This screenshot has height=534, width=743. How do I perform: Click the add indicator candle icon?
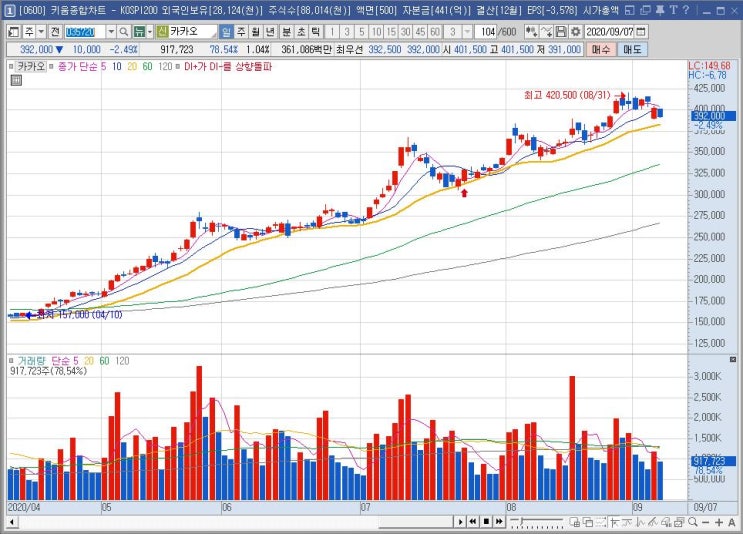click(532, 32)
